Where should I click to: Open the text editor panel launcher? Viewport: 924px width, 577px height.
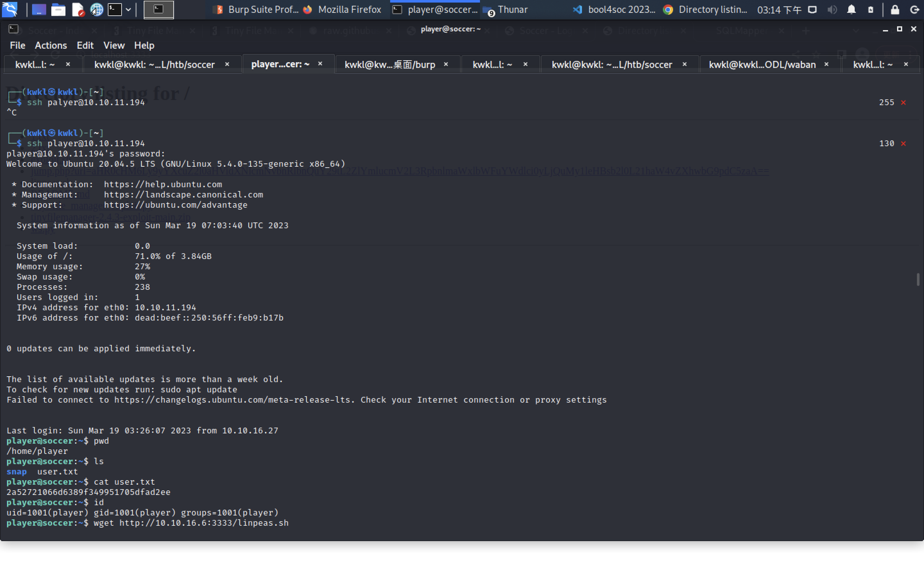[78, 10]
